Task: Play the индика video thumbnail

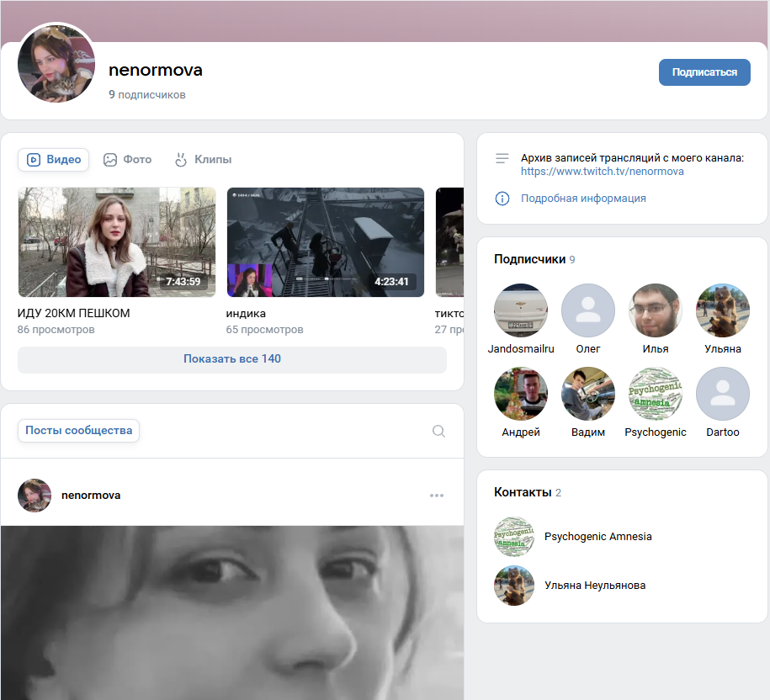Action: coord(326,242)
